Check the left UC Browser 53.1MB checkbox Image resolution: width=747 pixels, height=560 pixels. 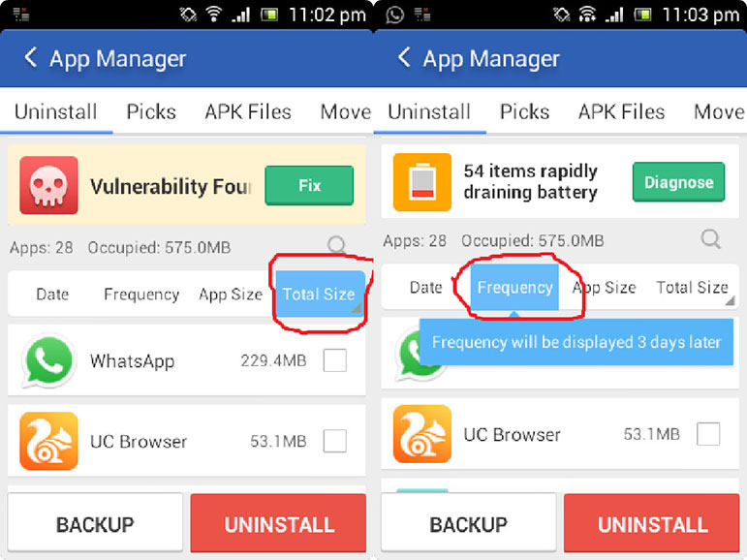coord(335,441)
